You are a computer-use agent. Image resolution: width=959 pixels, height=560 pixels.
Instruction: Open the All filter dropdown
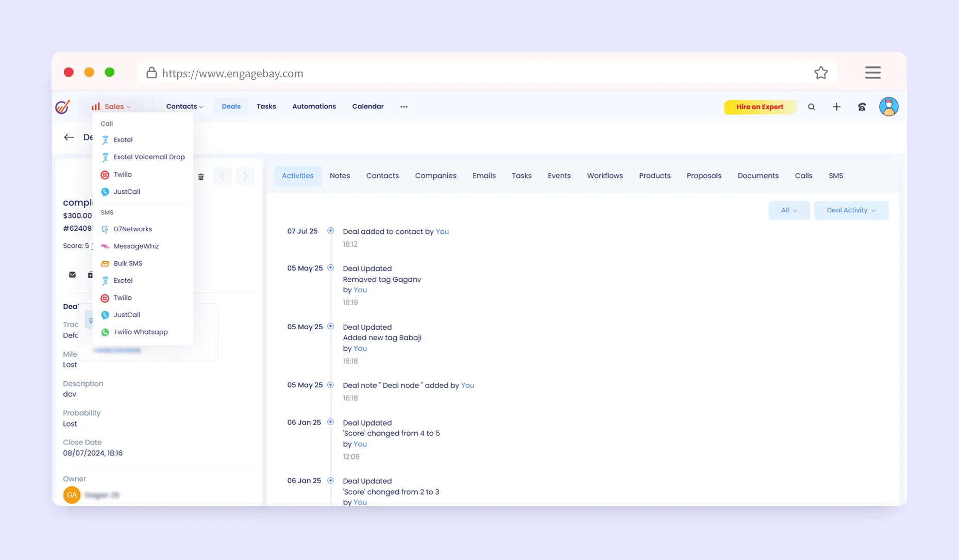click(788, 210)
